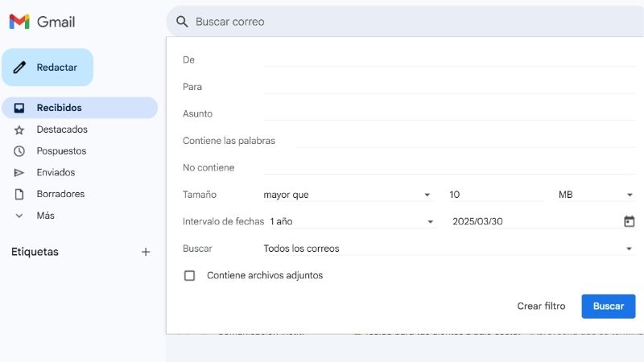This screenshot has height=362, width=644.
Task: Show more folders via Más
Action: point(45,216)
